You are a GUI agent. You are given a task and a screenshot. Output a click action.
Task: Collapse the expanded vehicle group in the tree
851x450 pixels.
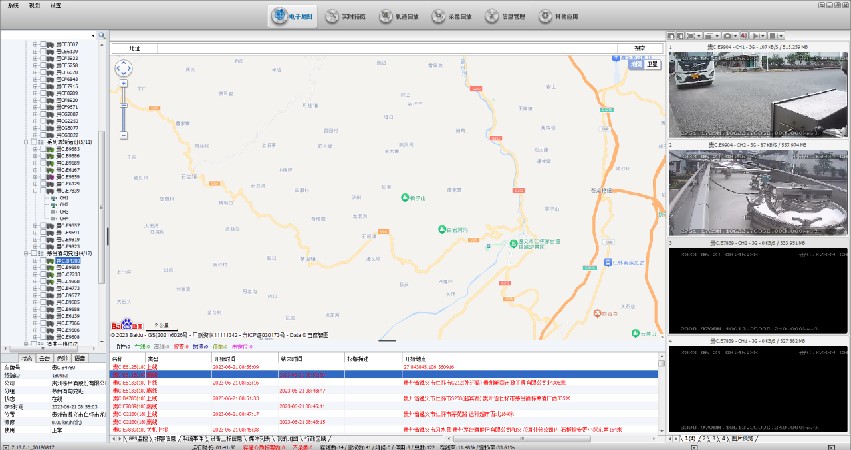click(27, 142)
